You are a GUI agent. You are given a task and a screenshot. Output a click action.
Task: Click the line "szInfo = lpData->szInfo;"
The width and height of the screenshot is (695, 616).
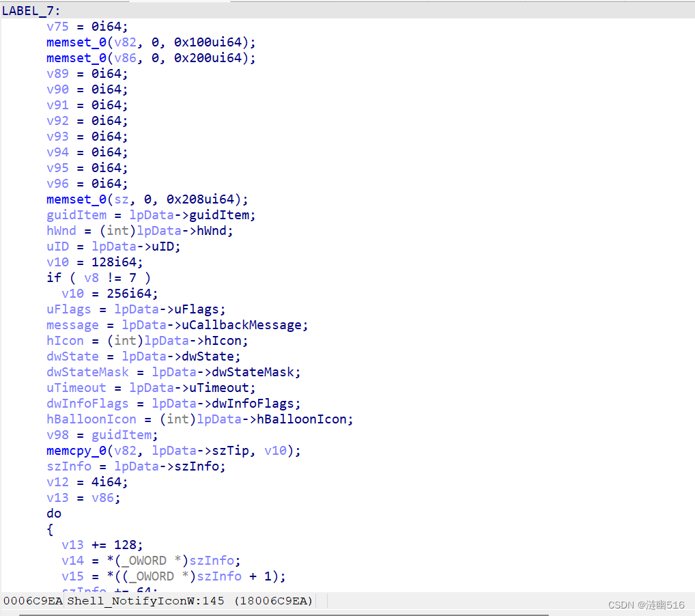136,467
